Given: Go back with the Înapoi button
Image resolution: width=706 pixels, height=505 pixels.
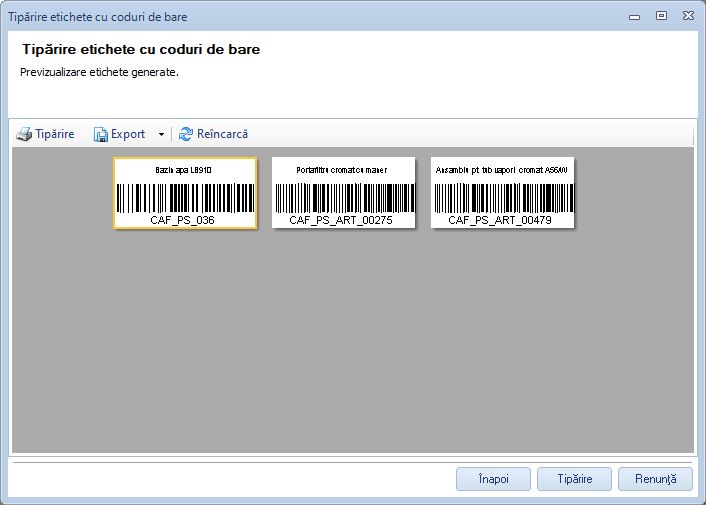Looking at the screenshot, I should [493, 479].
